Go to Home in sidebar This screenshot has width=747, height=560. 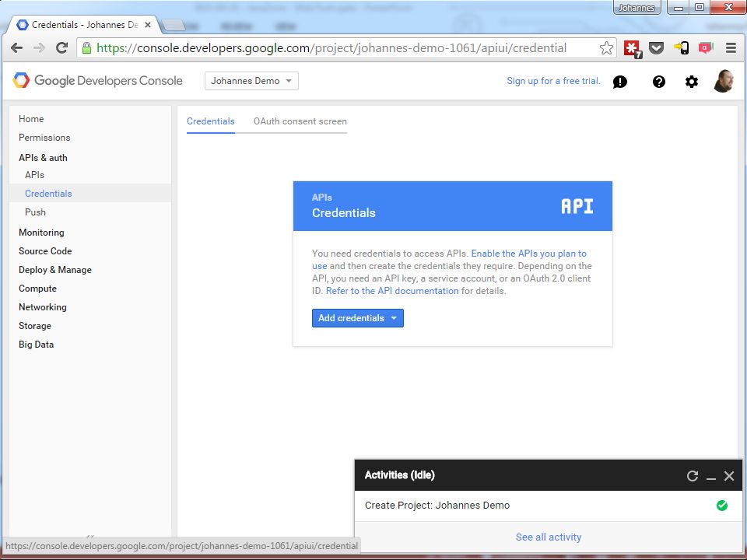(31, 119)
